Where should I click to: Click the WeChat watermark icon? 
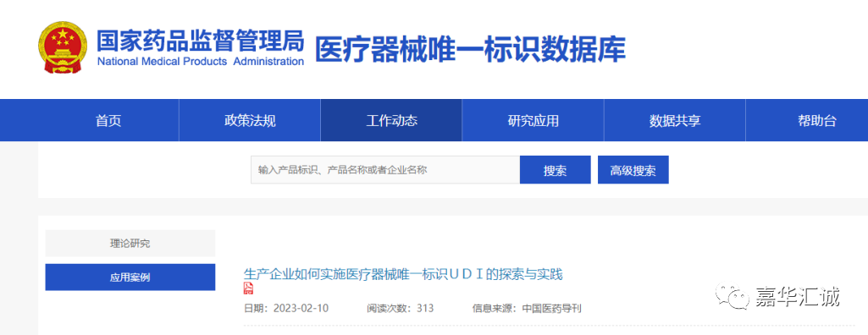point(730,296)
